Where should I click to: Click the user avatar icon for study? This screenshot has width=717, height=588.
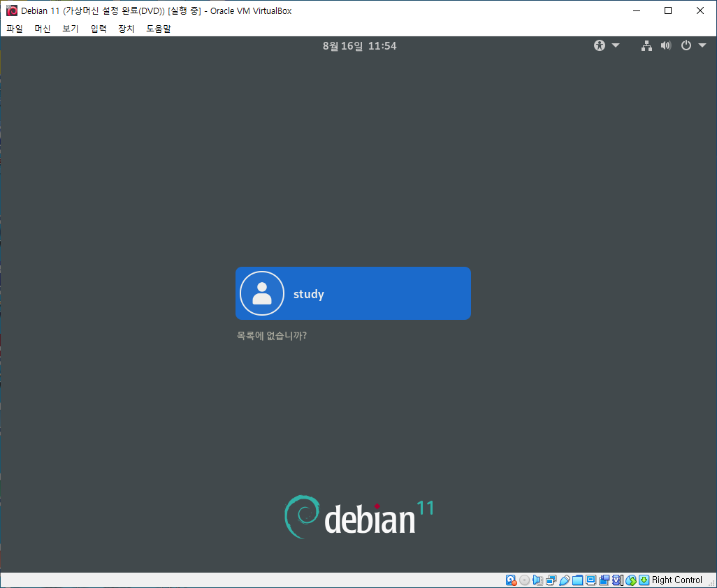click(x=262, y=293)
